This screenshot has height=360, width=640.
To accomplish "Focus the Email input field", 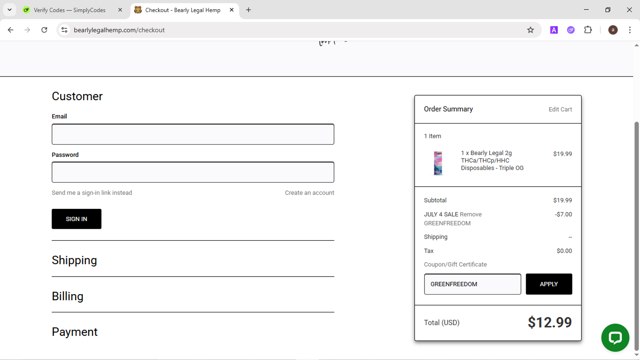I will point(193,134).
